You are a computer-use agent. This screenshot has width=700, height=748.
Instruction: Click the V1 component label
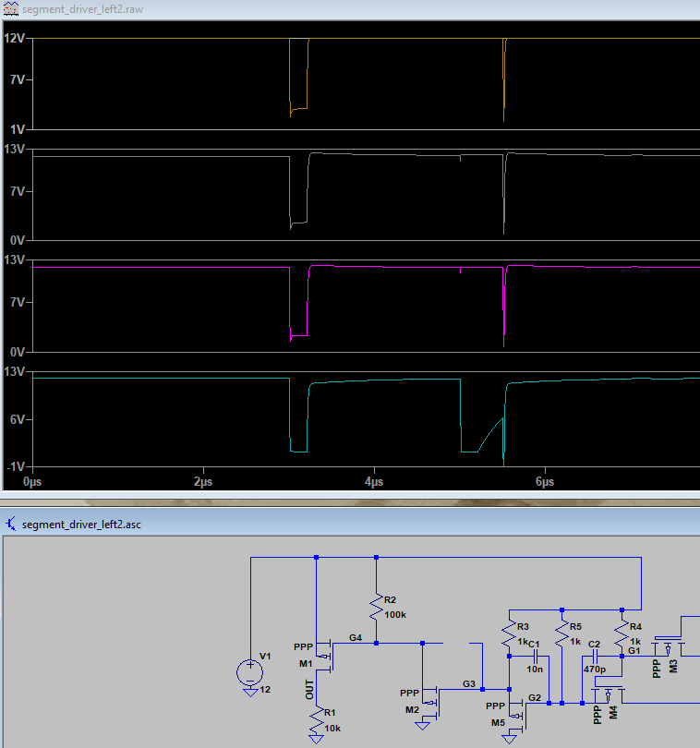coord(265,657)
